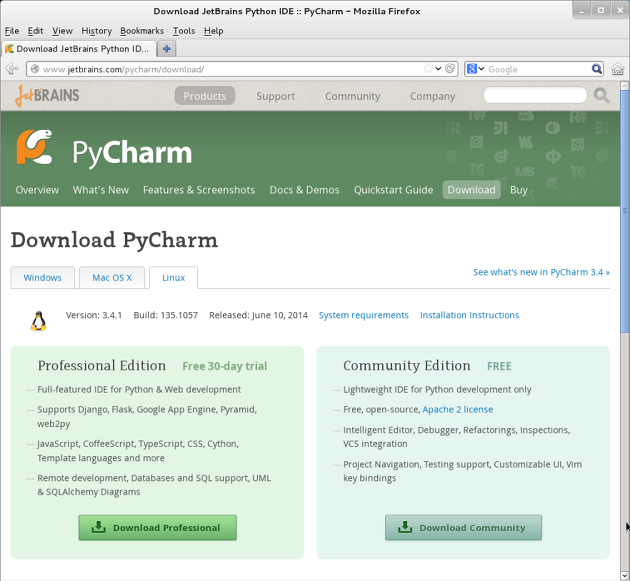Open Docs & Demos page
This screenshot has height=581, width=630.
point(304,190)
